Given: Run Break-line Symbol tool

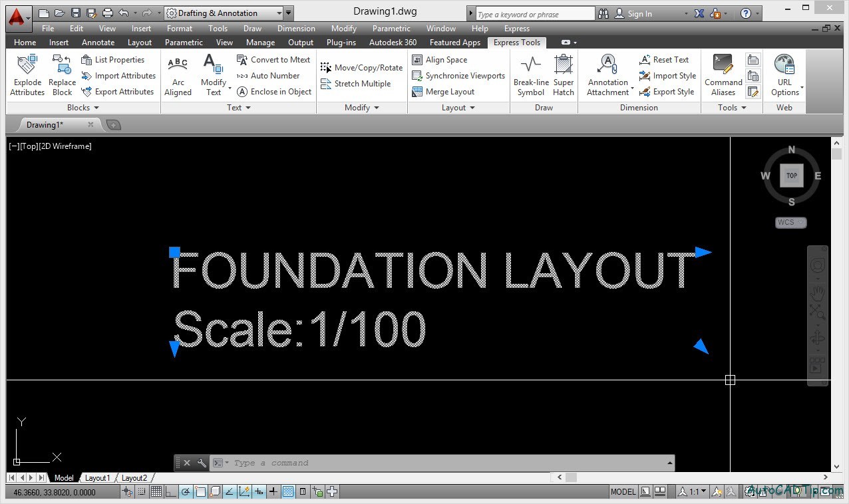Looking at the screenshot, I should (531, 76).
